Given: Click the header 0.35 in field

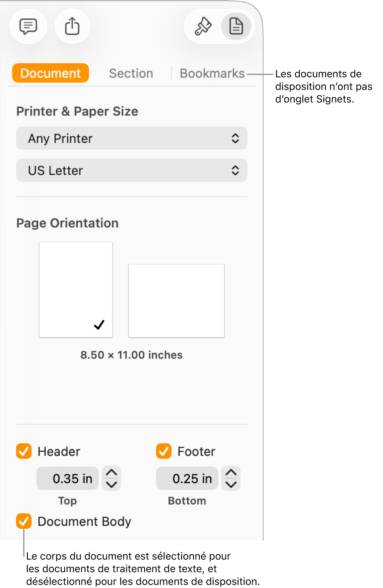Looking at the screenshot, I should coord(68,478).
